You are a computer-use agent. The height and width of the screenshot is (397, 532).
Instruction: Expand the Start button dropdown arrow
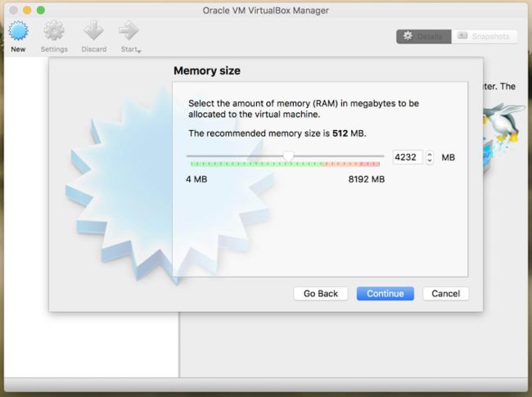[139, 51]
